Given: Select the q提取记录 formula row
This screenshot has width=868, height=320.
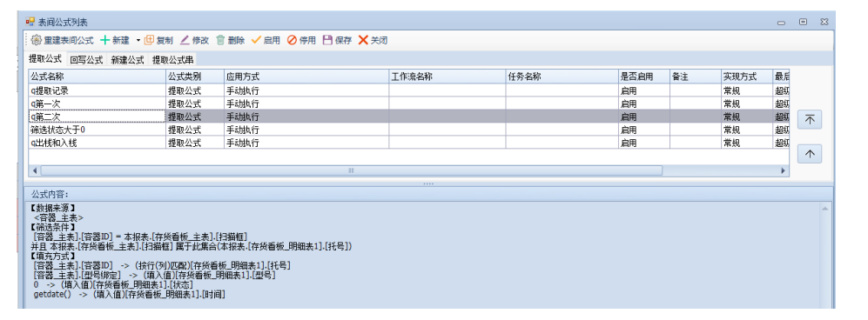Looking at the screenshot, I should (x=408, y=90).
